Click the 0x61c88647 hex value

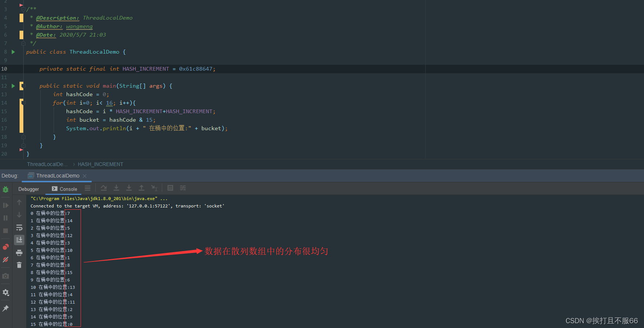coord(196,69)
